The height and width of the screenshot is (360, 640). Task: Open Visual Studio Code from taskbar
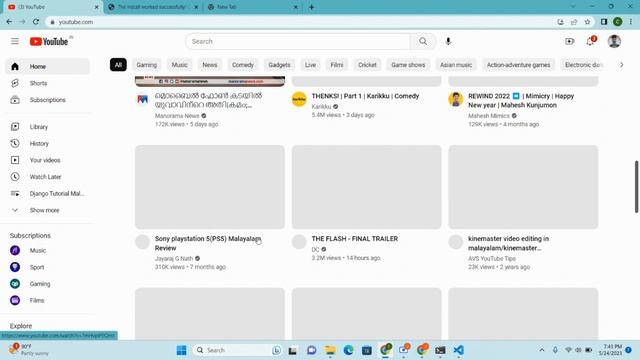click(458, 350)
